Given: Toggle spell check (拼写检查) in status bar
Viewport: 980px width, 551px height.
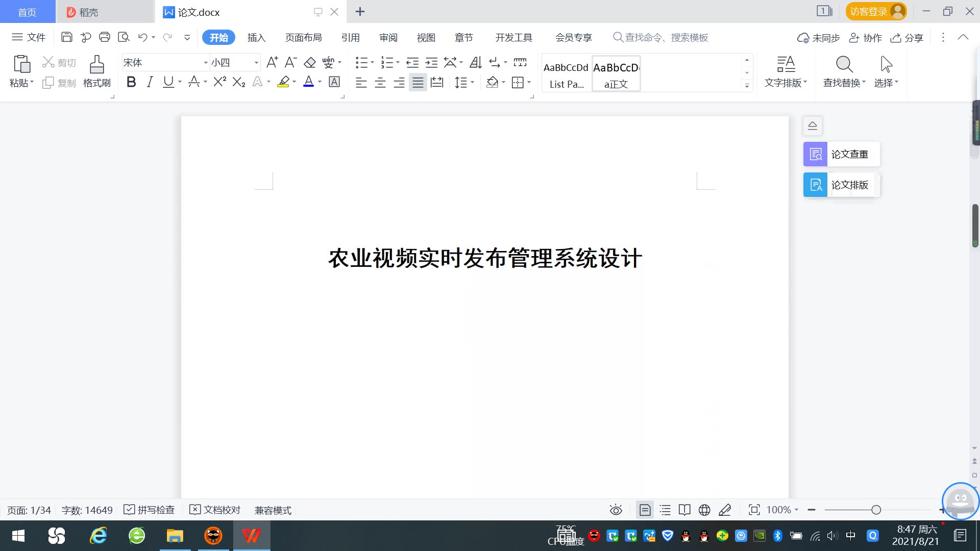Looking at the screenshot, I should click(x=150, y=510).
